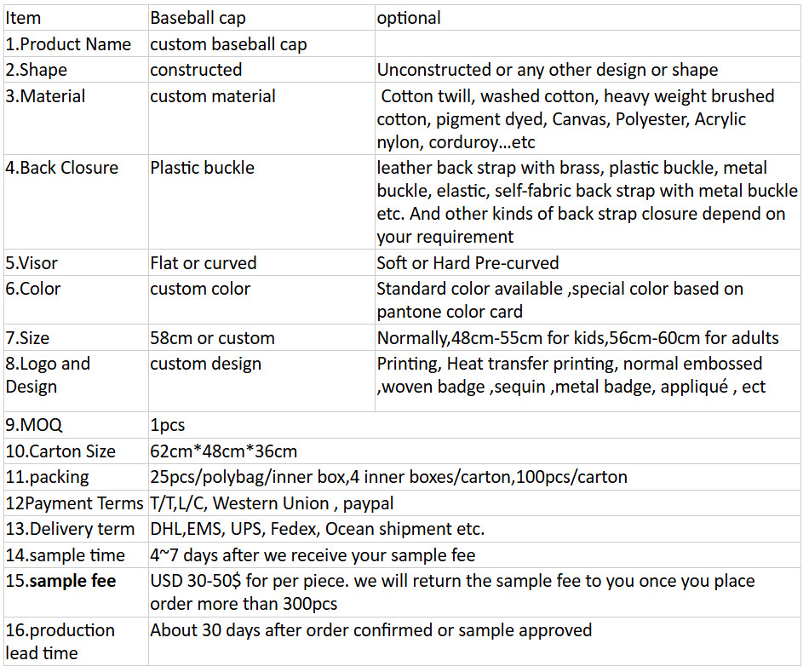Click the 'Item' header cell
Screen dimensions: 809x672
coord(23,18)
